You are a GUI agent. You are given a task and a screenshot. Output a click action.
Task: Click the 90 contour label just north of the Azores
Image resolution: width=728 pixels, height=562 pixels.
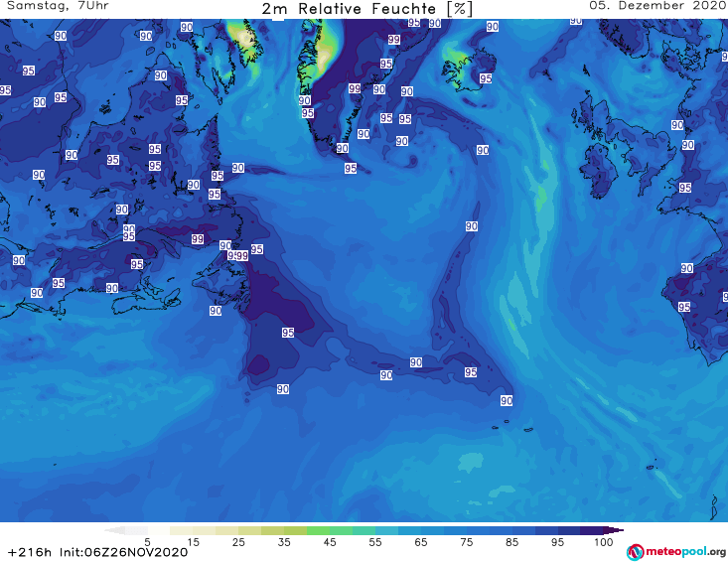pos(507,400)
